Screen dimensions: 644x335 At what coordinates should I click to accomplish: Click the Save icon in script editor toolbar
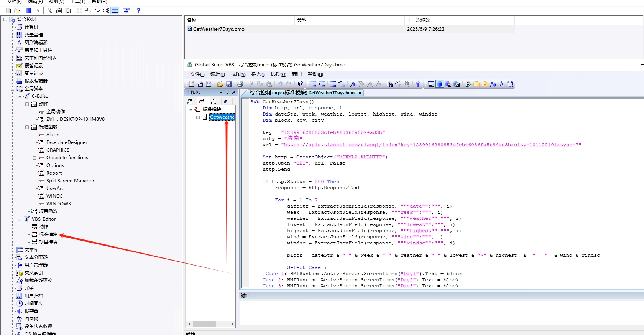click(x=229, y=84)
